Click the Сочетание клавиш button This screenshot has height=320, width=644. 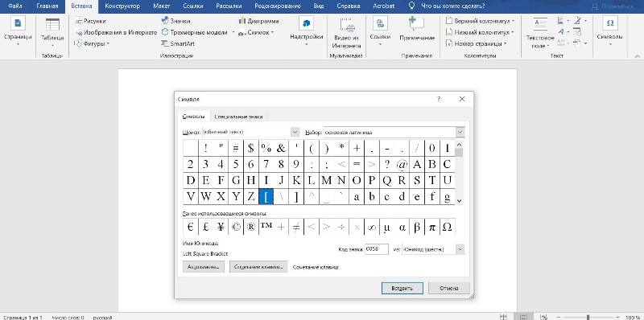[258, 267]
